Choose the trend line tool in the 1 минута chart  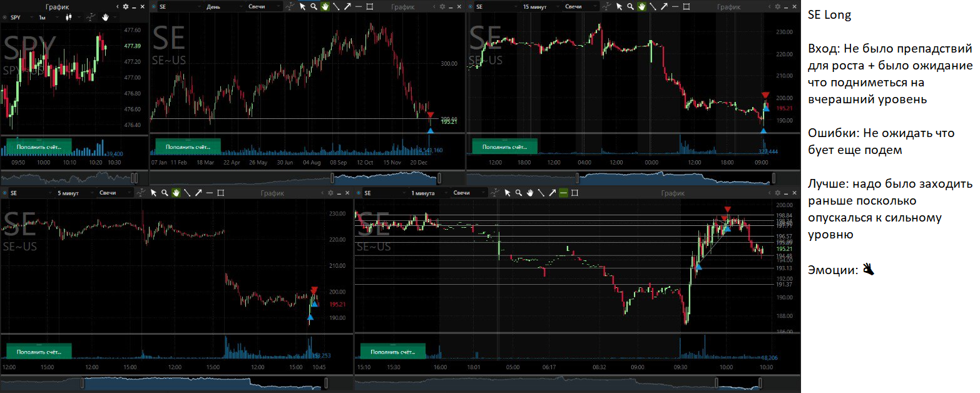(541, 193)
